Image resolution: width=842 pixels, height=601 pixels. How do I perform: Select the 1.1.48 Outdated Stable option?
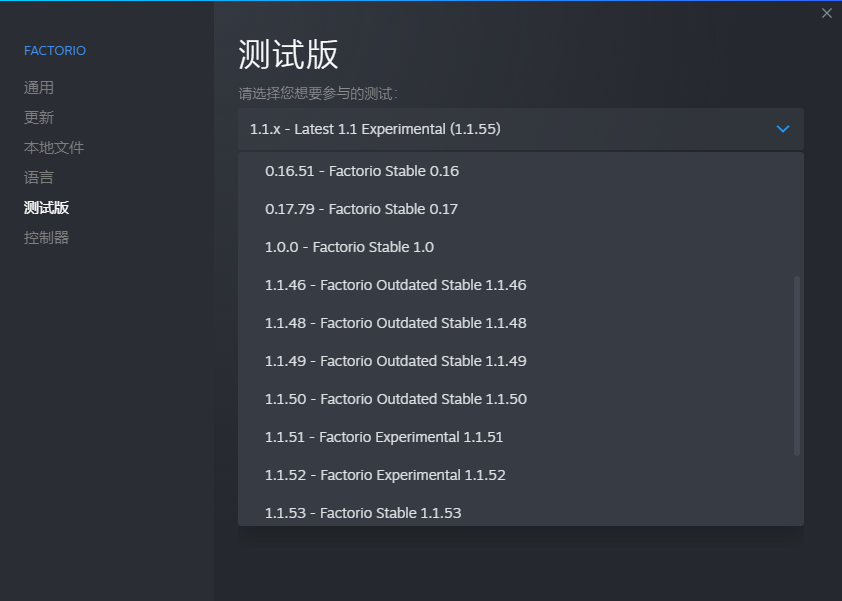[x=395, y=323]
